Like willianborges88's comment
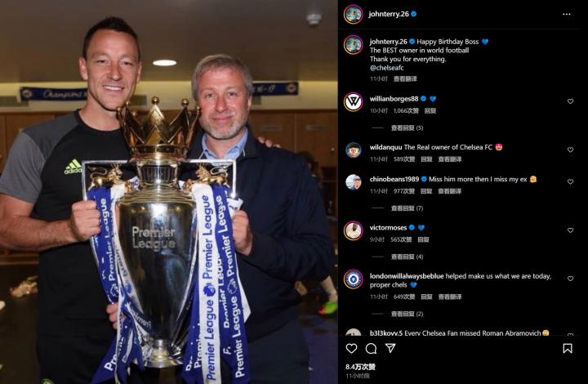The image size is (588, 384). click(570, 101)
